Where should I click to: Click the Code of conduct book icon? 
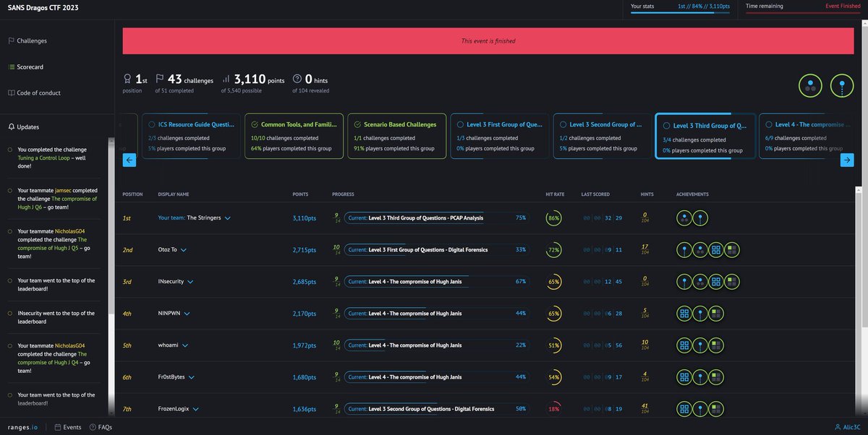(11, 93)
